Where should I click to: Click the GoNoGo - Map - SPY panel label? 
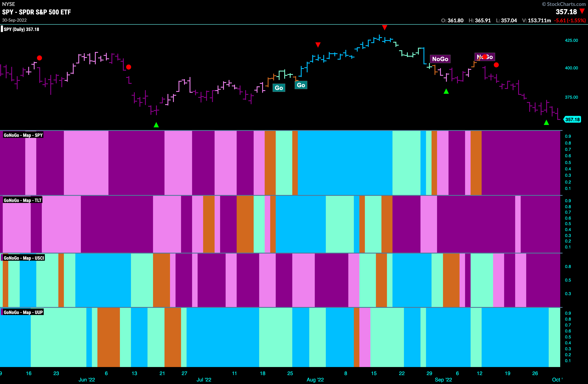(x=23, y=135)
